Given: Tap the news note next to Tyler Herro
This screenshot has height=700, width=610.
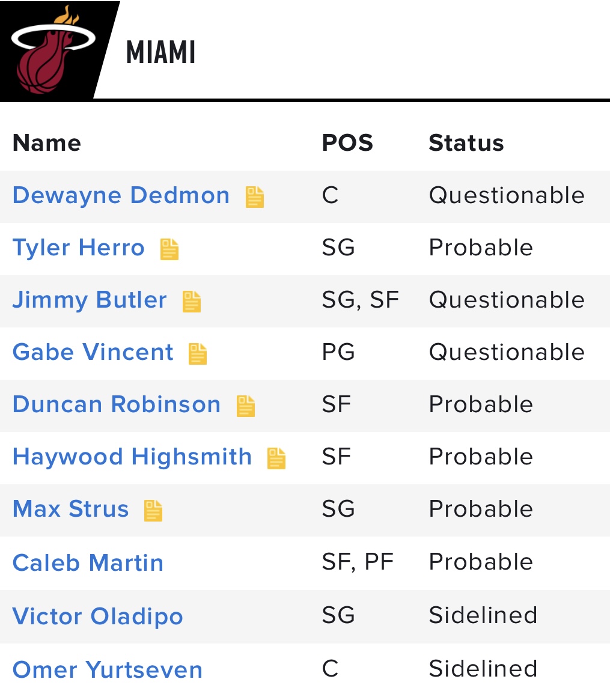Looking at the screenshot, I should (x=169, y=249).
